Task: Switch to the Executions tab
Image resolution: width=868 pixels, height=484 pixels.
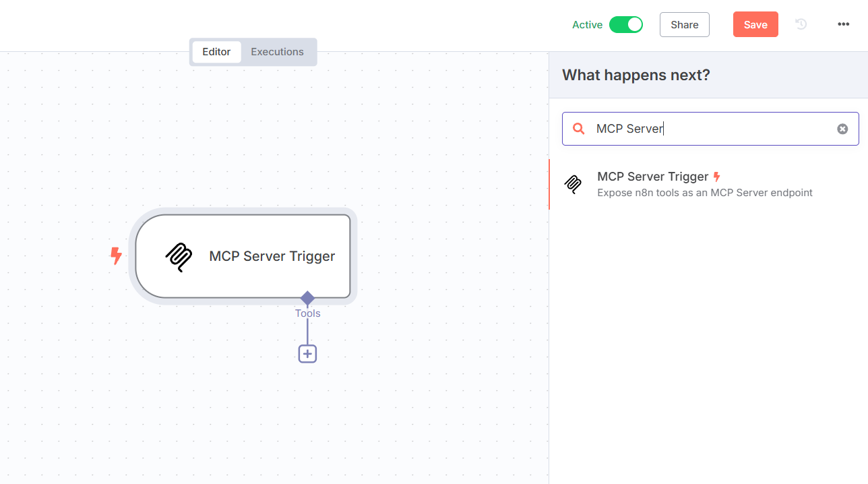Action: 277,52
